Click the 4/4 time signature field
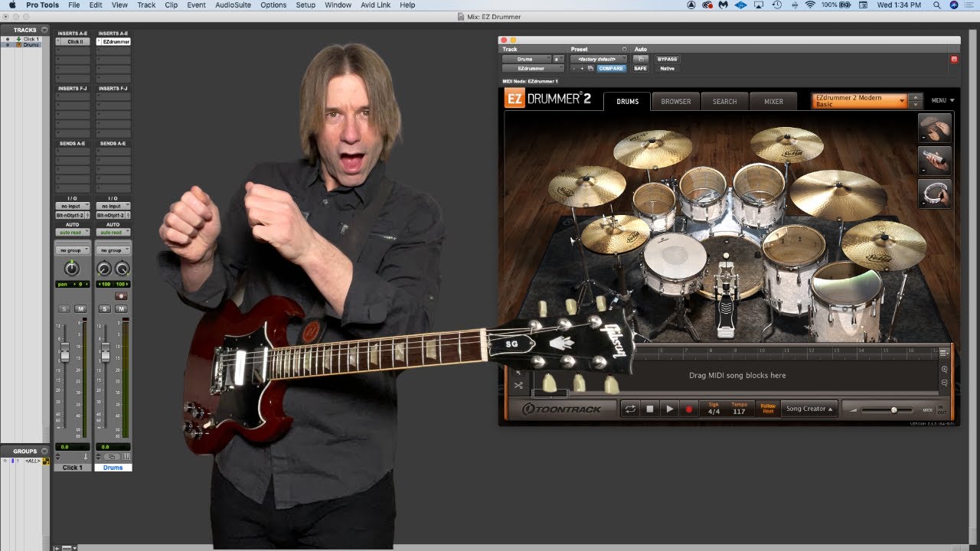 point(714,412)
